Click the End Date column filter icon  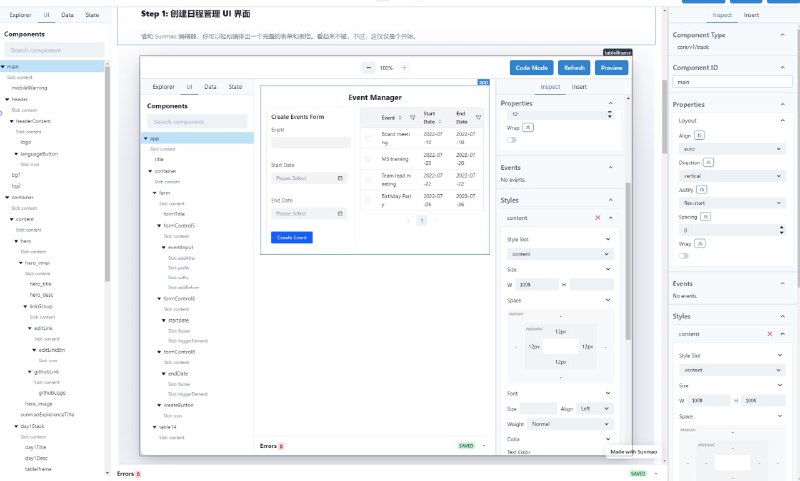tap(481, 117)
